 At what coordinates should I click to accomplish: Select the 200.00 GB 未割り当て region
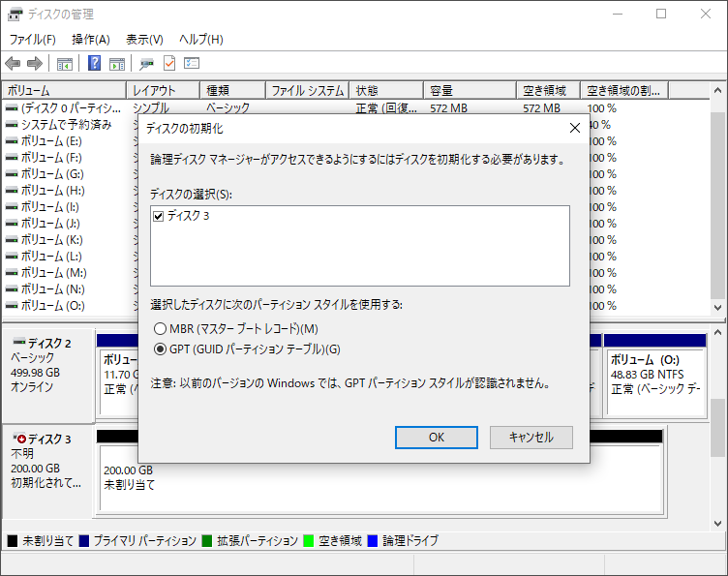point(380,477)
